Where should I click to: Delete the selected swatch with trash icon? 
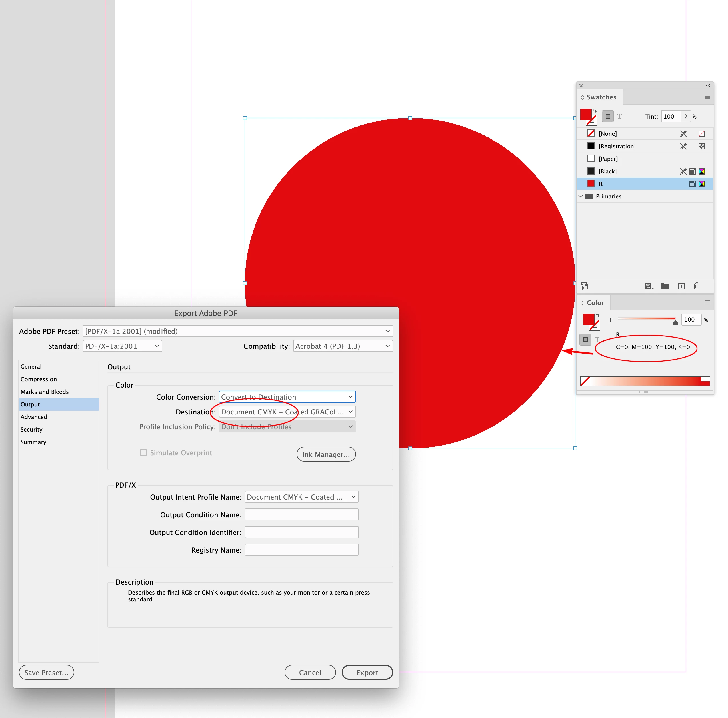tap(697, 286)
